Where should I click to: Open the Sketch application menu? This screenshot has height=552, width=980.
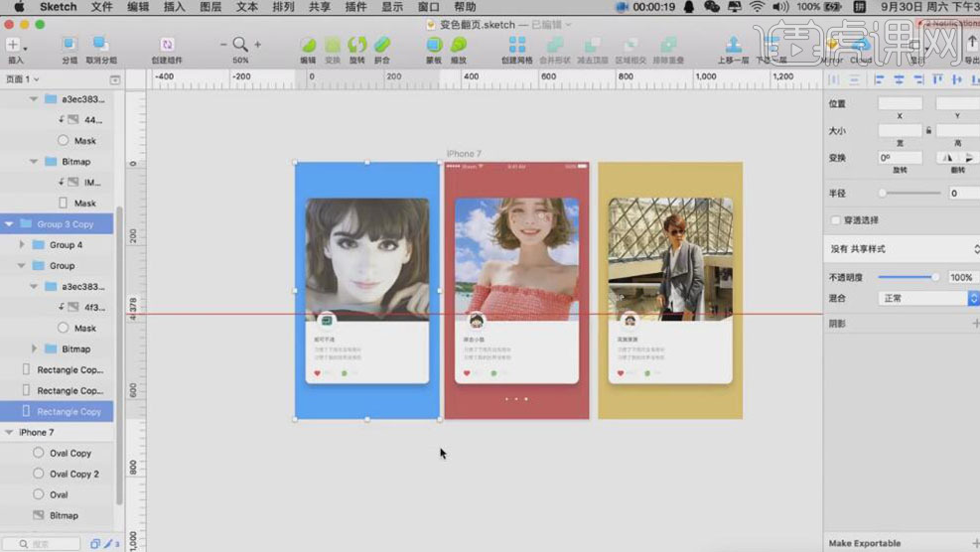point(59,7)
